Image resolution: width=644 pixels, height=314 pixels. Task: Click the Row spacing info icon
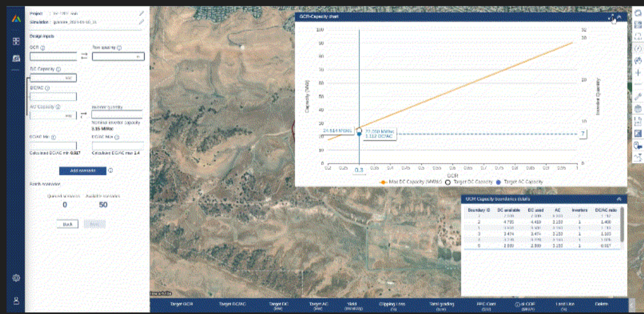tap(119, 47)
